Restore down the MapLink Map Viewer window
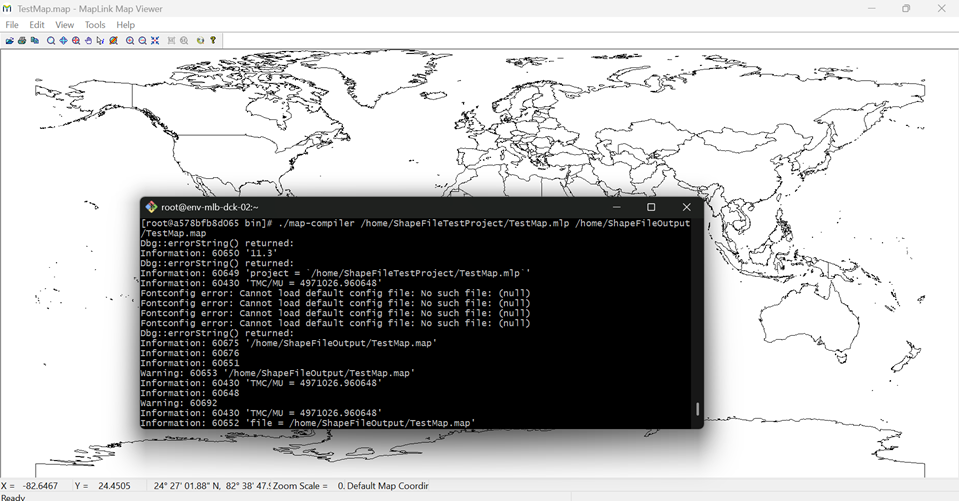 click(906, 9)
